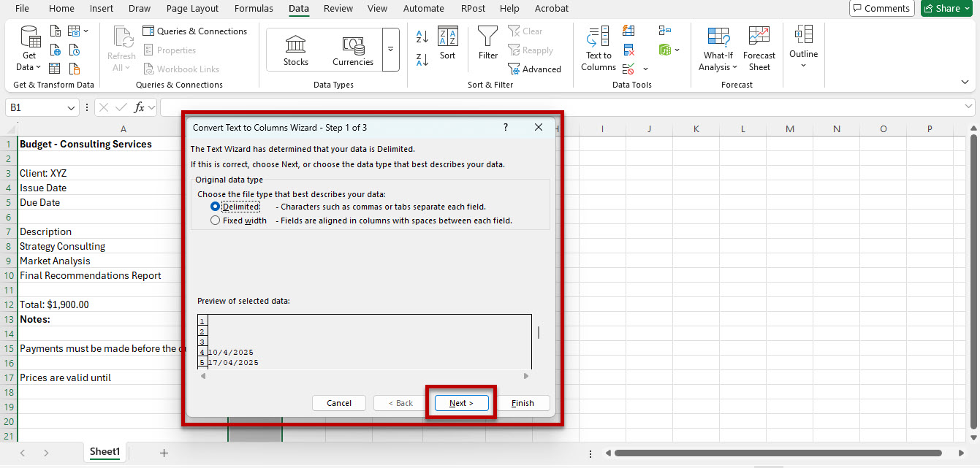
Task: Click Next in the wizard
Action: tap(461, 403)
